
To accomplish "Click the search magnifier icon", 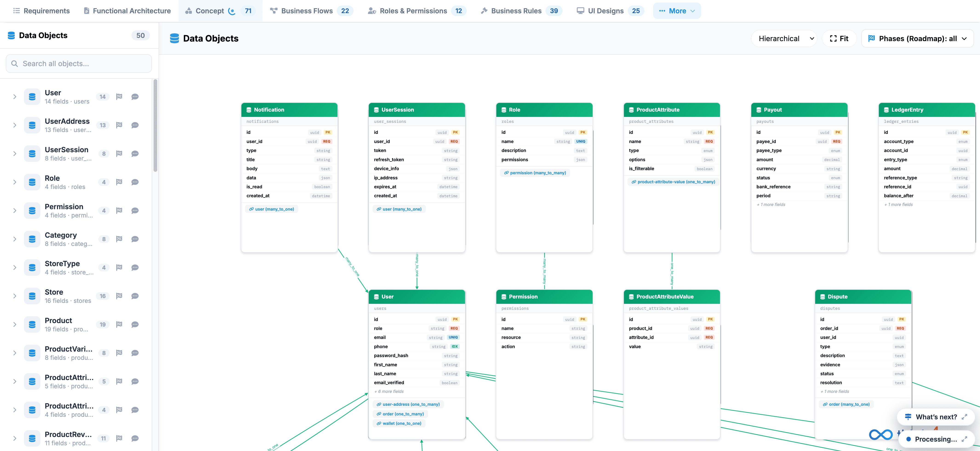I will point(14,63).
